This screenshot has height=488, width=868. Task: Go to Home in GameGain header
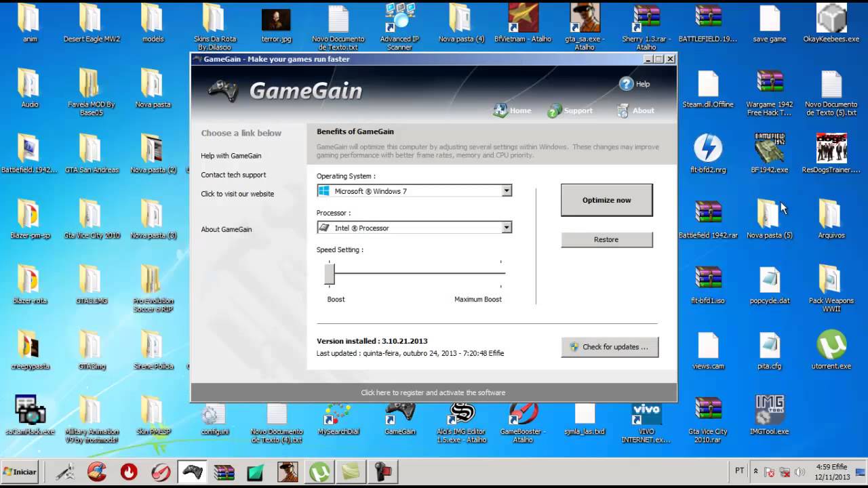pos(513,110)
